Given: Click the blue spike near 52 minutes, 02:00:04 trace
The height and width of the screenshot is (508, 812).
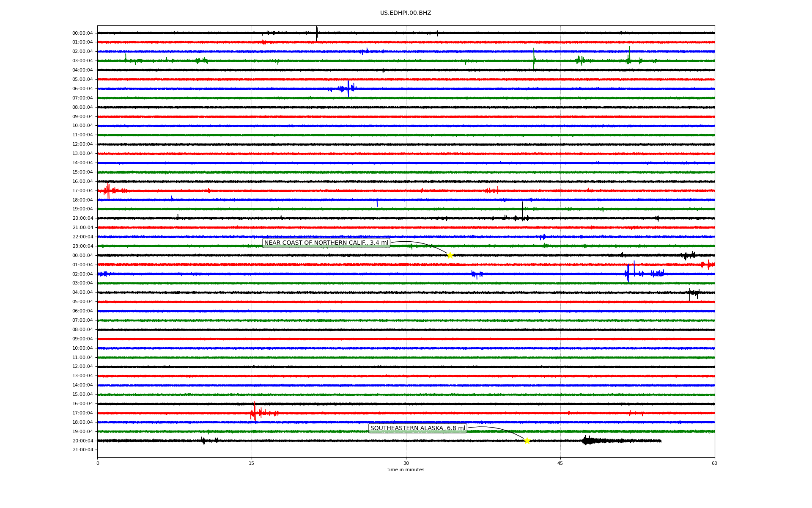Looking at the screenshot, I should pyautogui.click(x=628, y=273).
